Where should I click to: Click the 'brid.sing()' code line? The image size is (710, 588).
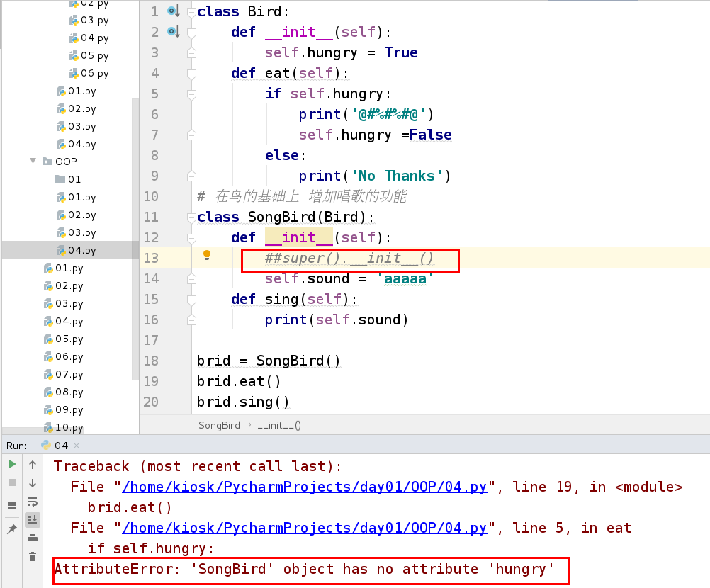click(243, 402)
